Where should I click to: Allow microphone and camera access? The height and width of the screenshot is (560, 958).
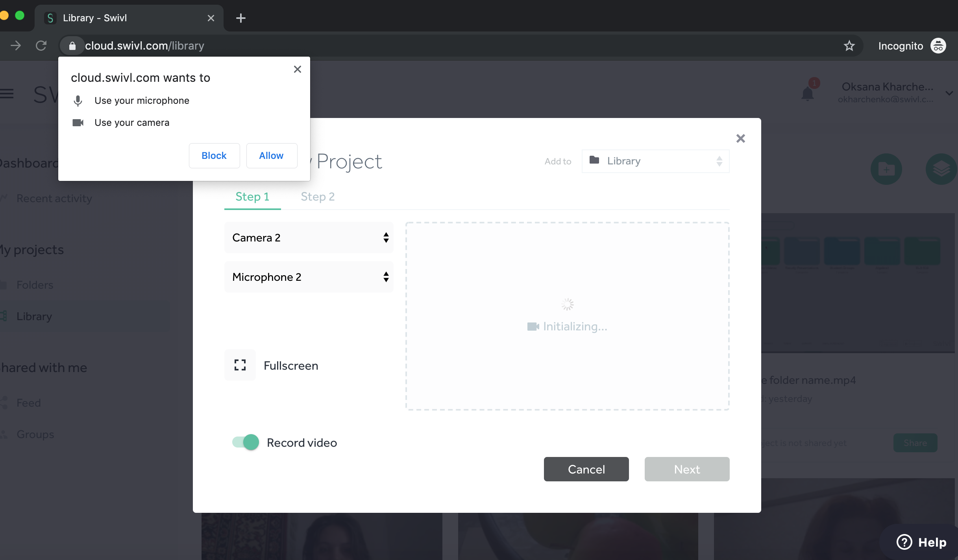click(271, 156)
